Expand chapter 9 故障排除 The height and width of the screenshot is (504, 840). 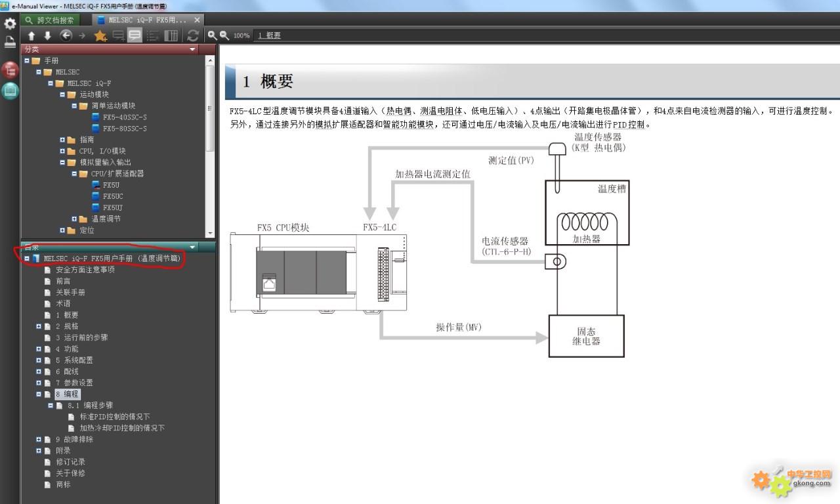coord(39,439)
